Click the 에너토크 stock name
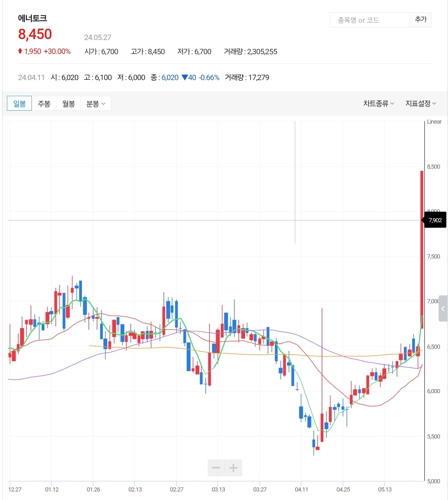448x500 pixels. tap(32, 18)
